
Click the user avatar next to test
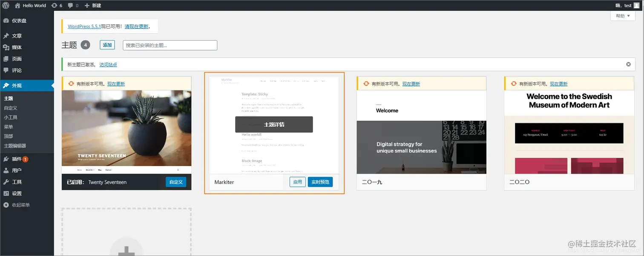point(636,6)
